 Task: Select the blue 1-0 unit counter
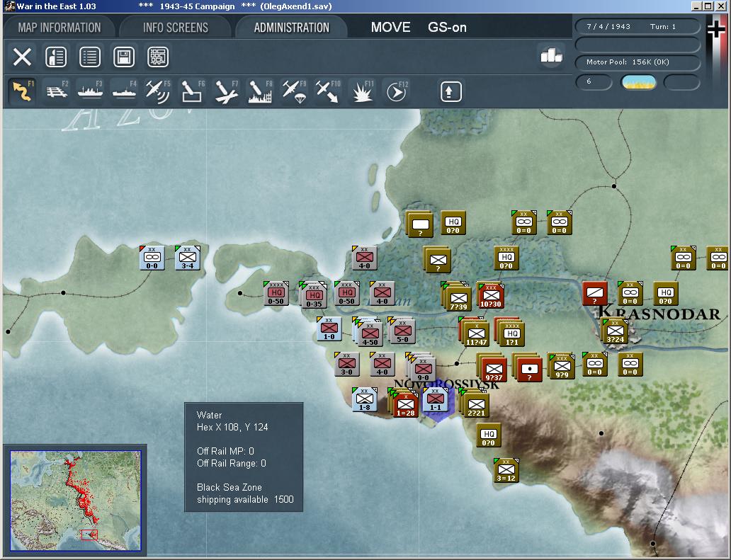[329, 328]
